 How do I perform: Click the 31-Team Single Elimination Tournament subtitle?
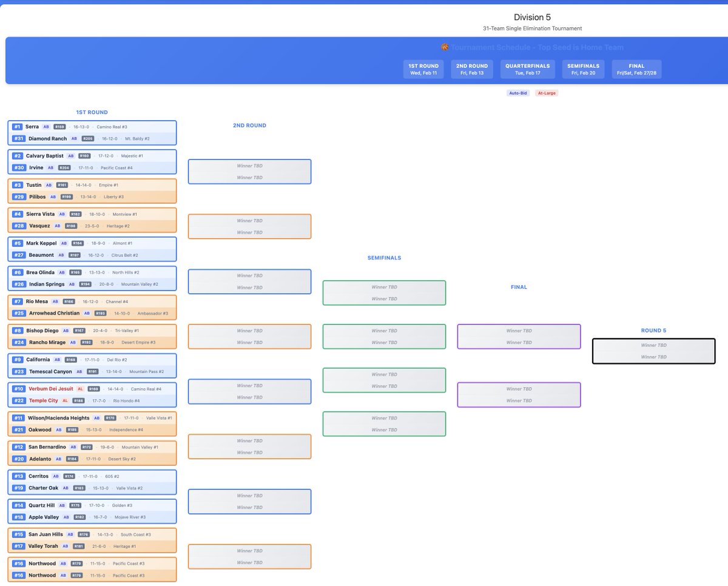(532, 29)
